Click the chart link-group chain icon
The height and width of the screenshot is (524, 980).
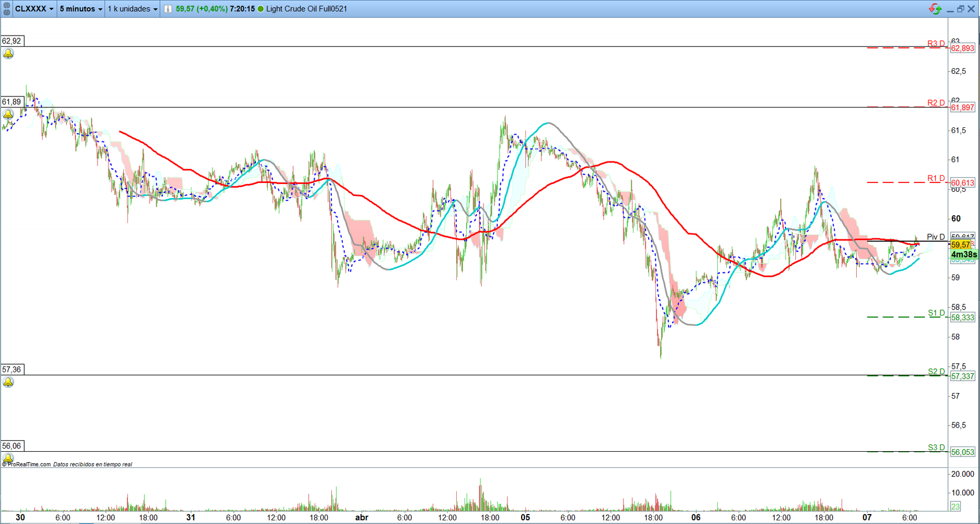[x=7, y=9]
